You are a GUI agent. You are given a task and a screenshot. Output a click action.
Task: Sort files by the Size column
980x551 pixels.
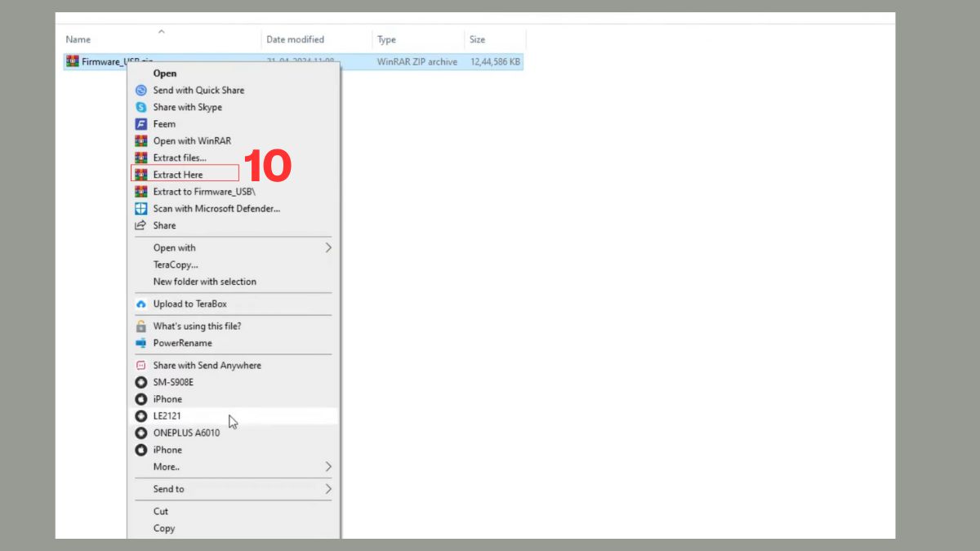point(477,39)
